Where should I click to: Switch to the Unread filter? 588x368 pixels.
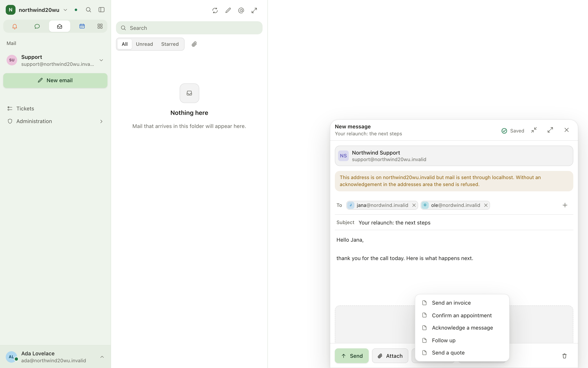[x=144, y=44]
